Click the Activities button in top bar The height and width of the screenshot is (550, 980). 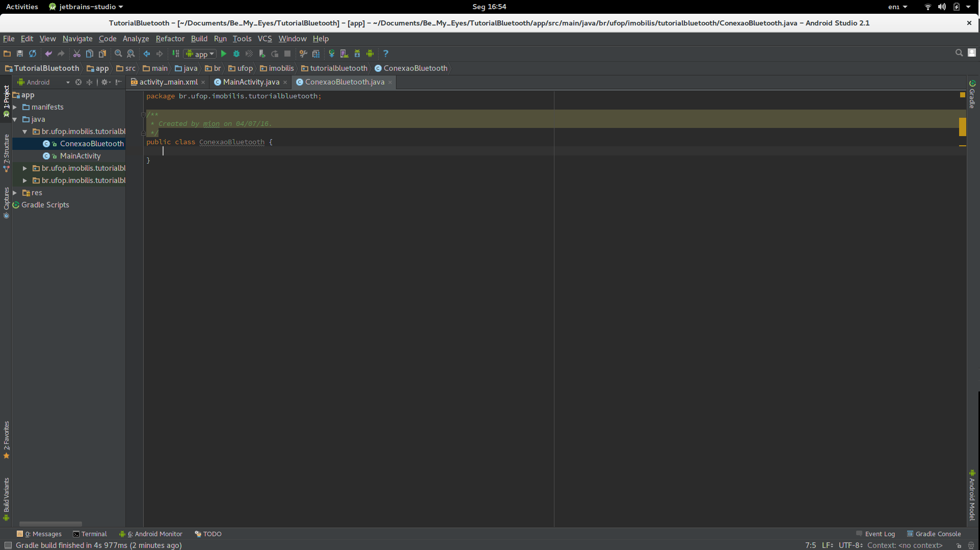tap(22, 7)
